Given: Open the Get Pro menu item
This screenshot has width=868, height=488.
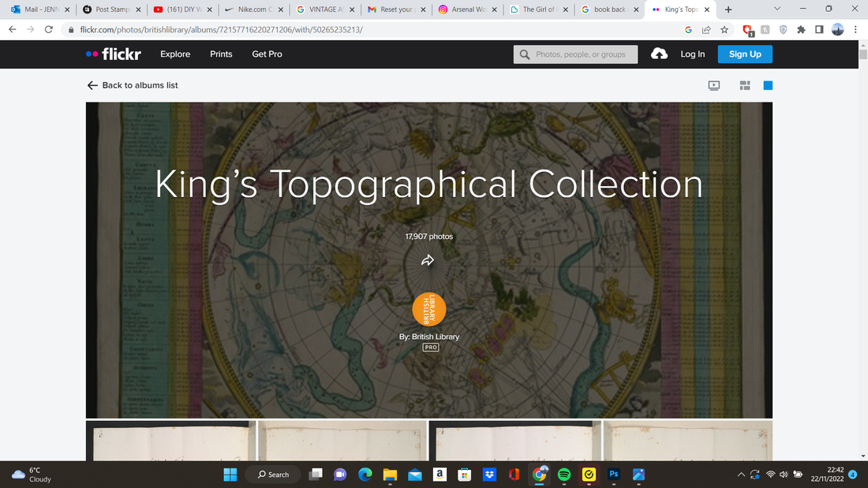Looking at the screenshot, I should coord(267,54).
